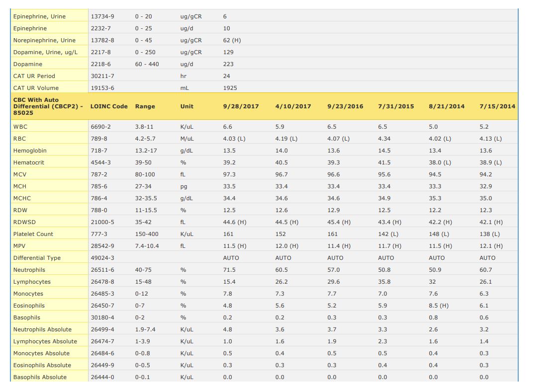This screenshot has height=392, width=558.
Task: Click the LOINC Code column header
Action: click(x=109, y=106)
